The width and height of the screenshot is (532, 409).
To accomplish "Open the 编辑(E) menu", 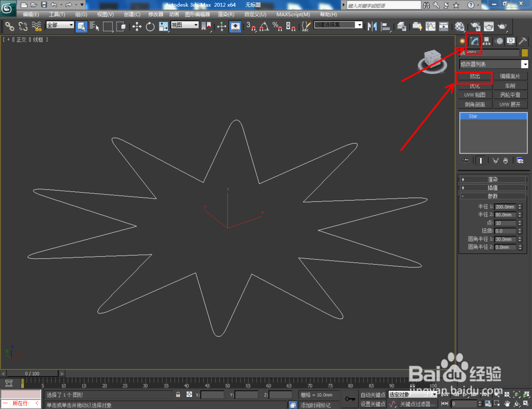I will click(x=30, y=14).
